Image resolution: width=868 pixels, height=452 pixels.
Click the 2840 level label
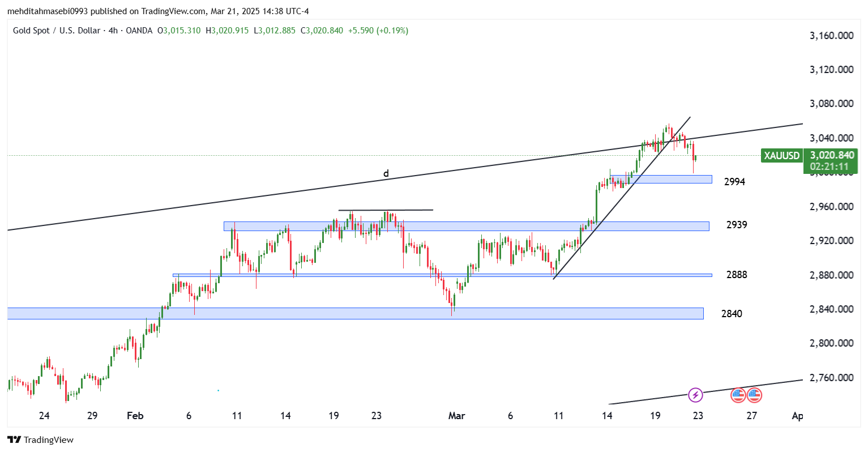point(732,314)
